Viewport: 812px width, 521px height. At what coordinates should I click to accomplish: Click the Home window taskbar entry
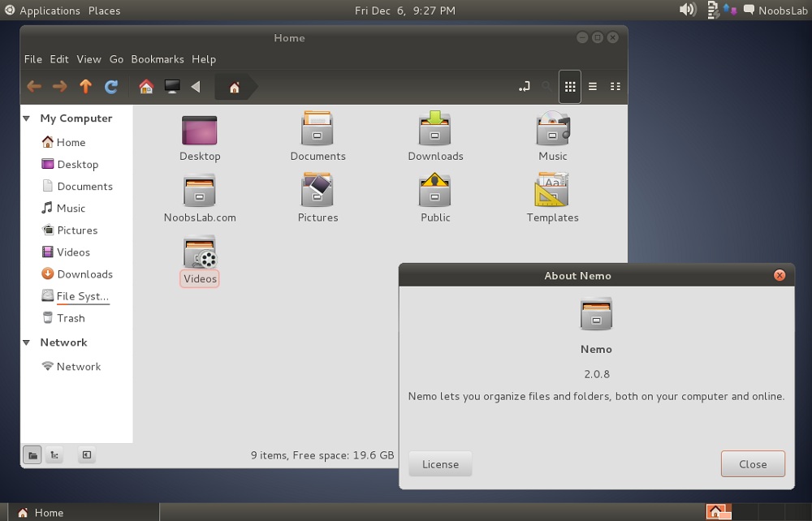click(x=83, y=513)
